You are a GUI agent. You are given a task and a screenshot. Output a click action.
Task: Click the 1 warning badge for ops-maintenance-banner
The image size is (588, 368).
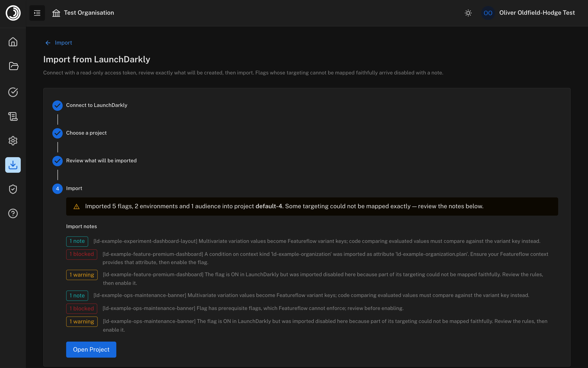click(82, 322)
